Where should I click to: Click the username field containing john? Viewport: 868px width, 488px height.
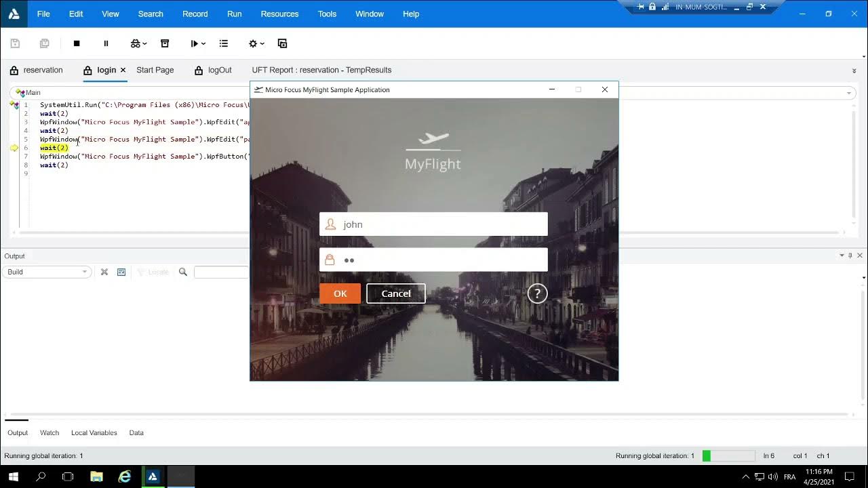pos(433,224)
